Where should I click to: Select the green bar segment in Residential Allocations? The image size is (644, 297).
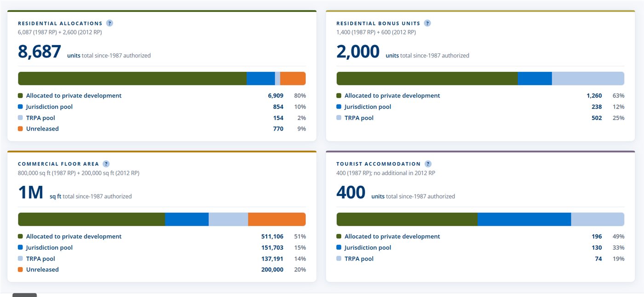point(132,79)
